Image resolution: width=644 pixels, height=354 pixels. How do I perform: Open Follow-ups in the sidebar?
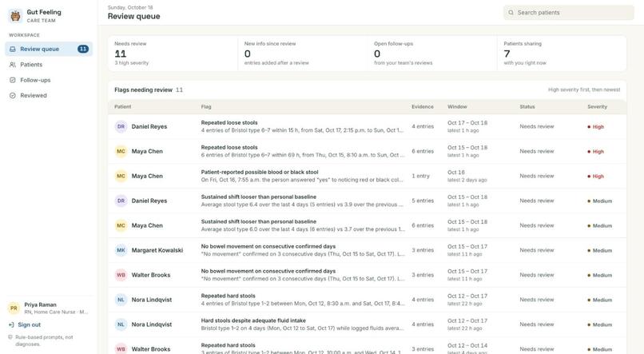coord(49,80)
